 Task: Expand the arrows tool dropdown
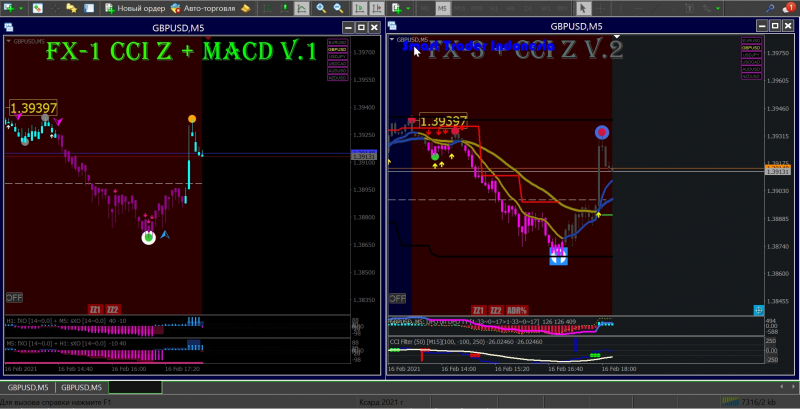click(718, 9)
